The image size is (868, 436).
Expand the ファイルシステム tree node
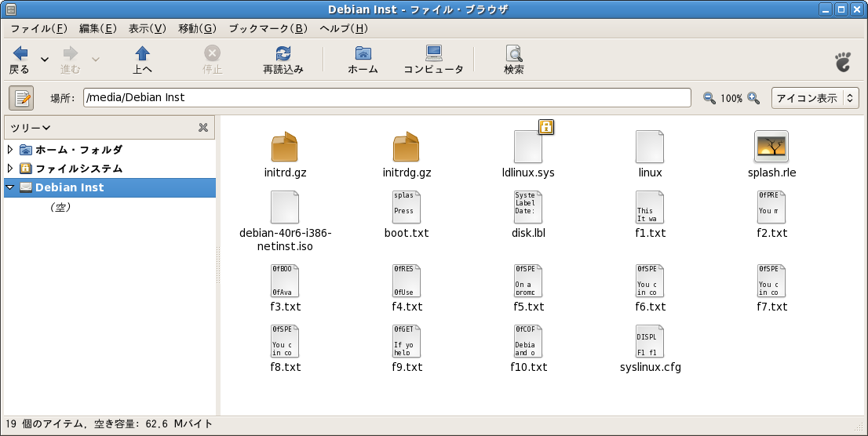(x=10, y=168)
